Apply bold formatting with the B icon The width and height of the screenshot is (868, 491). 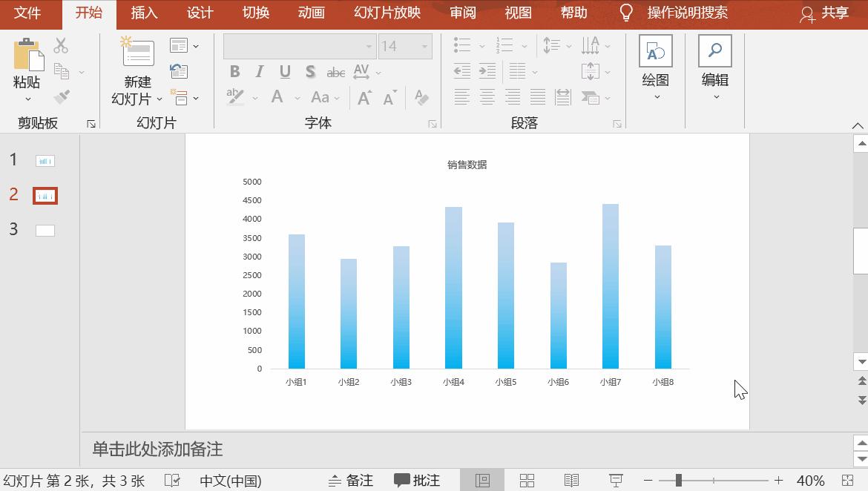pyautogui.click(x=235, y=72)
